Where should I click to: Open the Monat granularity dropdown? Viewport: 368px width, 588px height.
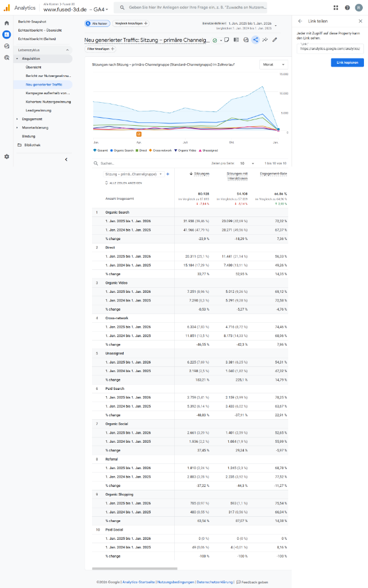tap(274, 64)
